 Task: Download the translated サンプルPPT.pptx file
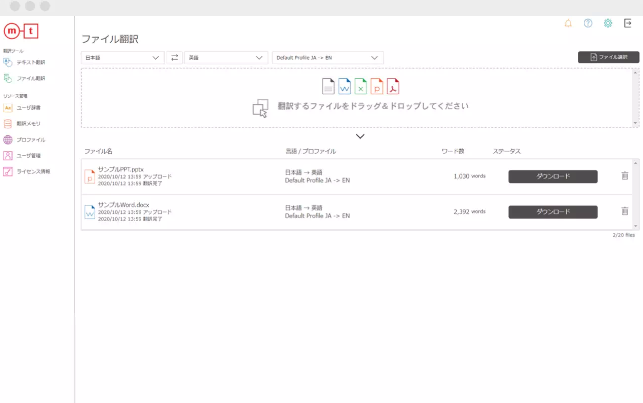553,176
